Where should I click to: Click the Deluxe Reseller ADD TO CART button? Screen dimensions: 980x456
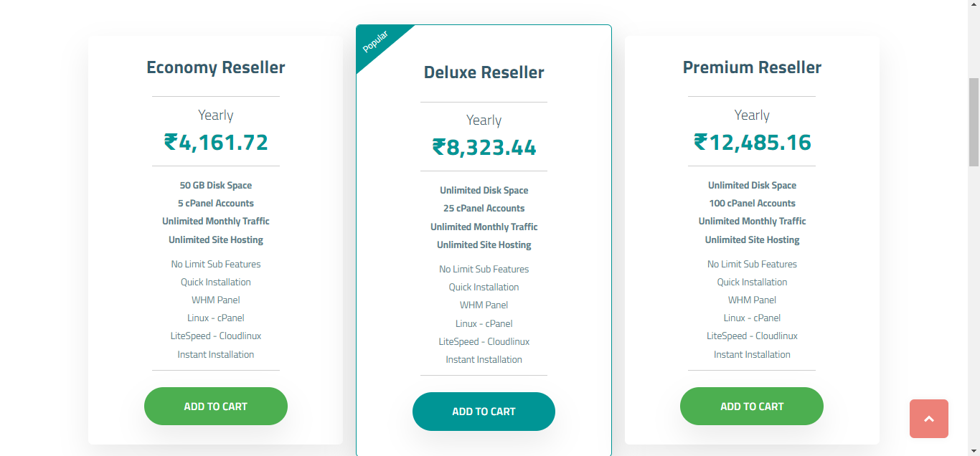click(x=484, y=411)
